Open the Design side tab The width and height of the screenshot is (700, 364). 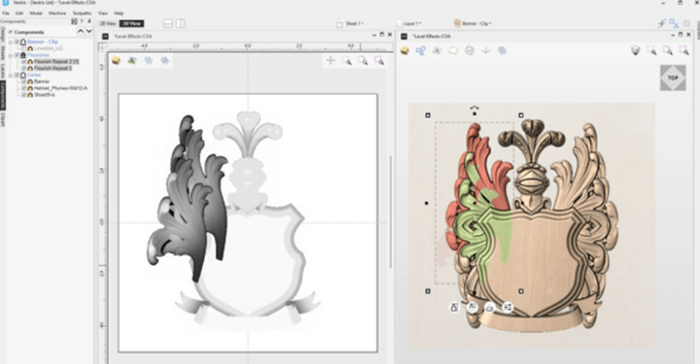(3, 35)
